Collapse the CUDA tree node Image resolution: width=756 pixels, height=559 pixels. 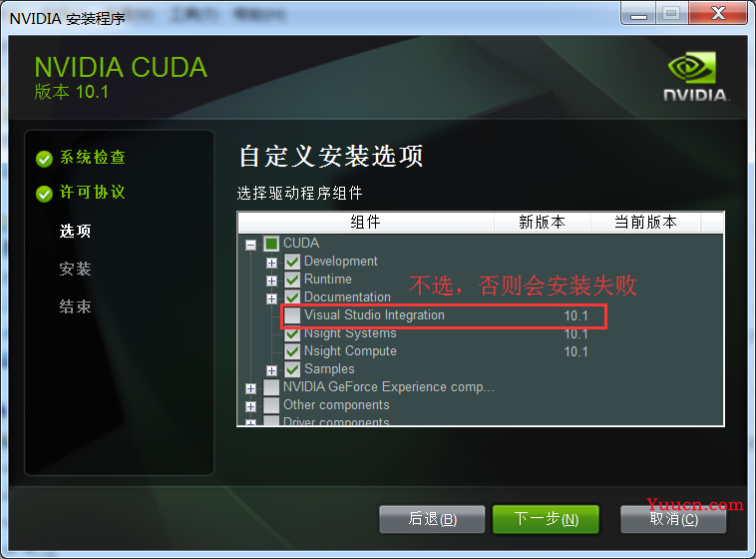coord(250,245)
